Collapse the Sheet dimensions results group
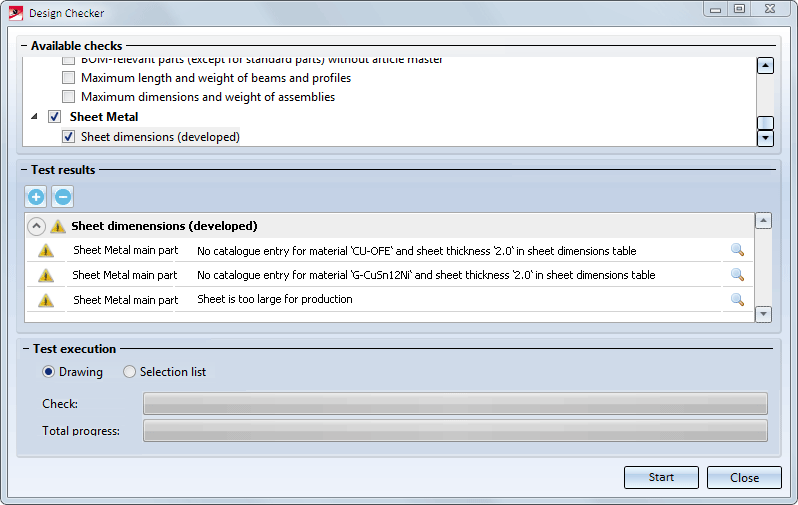Image resolution: width=798 pixels, height=505 pixels. coord(35,226)
